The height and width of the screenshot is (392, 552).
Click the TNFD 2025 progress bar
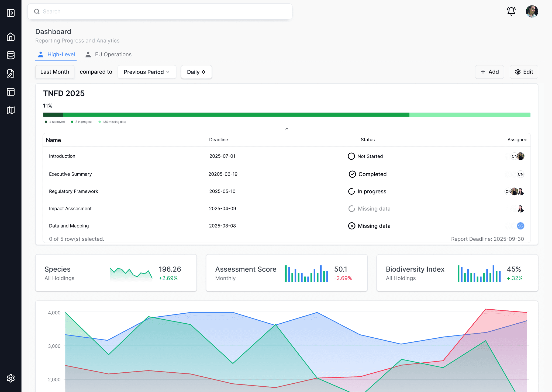[x=287, y=115]
